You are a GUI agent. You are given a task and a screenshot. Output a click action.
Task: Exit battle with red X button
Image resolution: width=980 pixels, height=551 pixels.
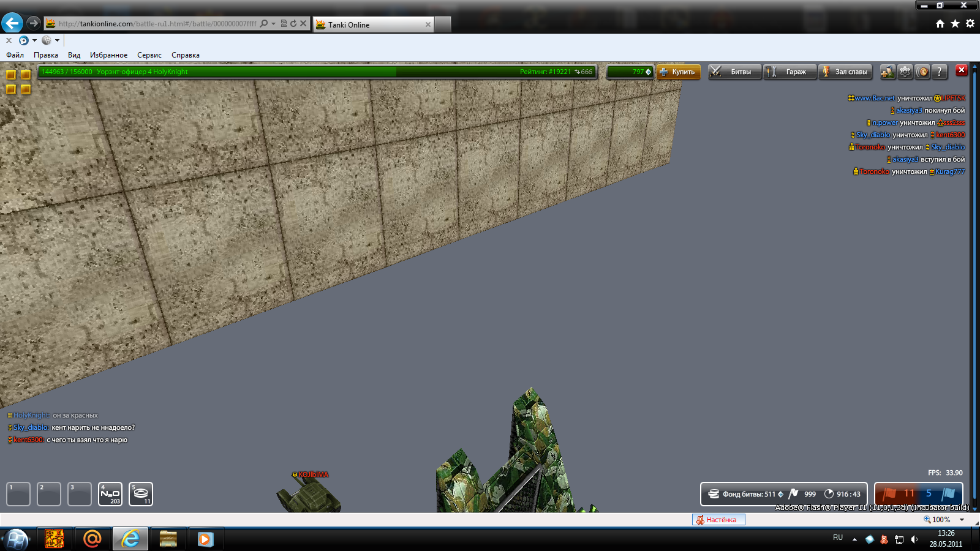pos(962,70)
